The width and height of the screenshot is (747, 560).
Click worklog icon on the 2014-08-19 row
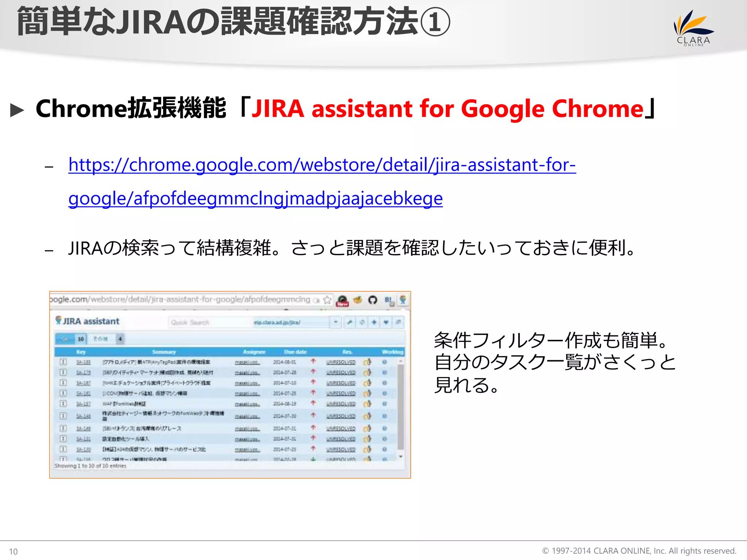(x=384, y=404)
